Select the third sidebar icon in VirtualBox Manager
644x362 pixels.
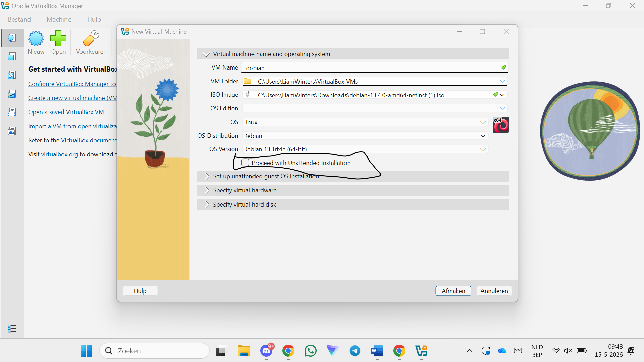[12, 75]
